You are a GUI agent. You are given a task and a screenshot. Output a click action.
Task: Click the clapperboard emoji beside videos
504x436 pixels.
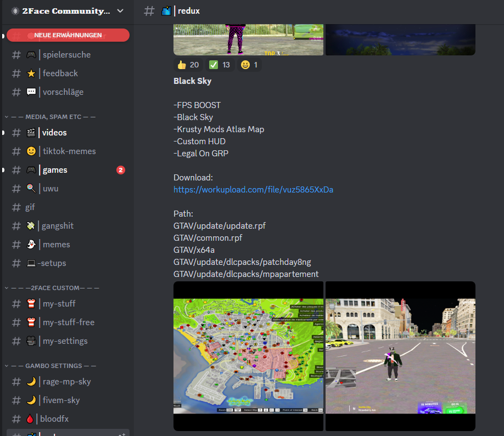click(x=31, y=133)
